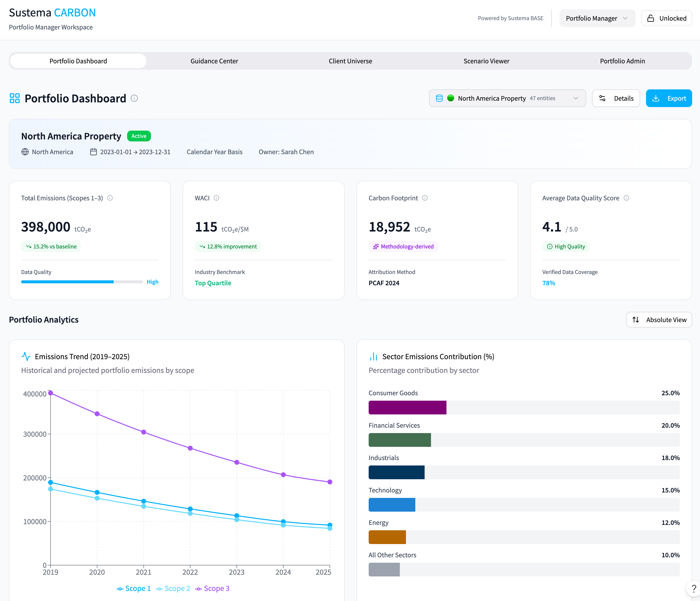700x601 pixels.
Task: Click the Scope 3 data point for 2019
Action: (x=51, y=393)
